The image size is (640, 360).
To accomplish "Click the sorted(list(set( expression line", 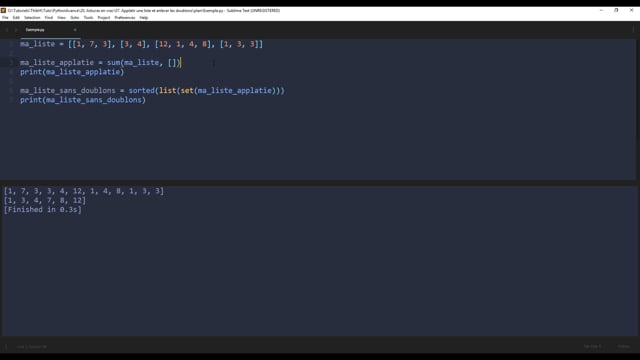I will point(152,91).
